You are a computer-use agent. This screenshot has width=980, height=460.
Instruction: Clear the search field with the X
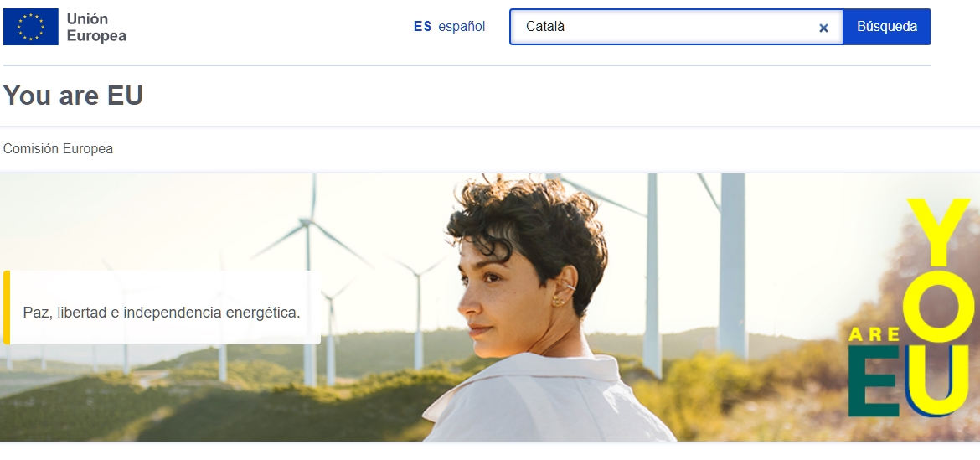click(823, 28)
